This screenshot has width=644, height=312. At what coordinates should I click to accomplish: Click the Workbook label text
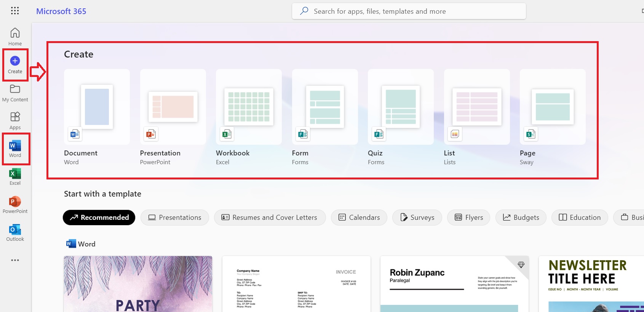point(233,153)
